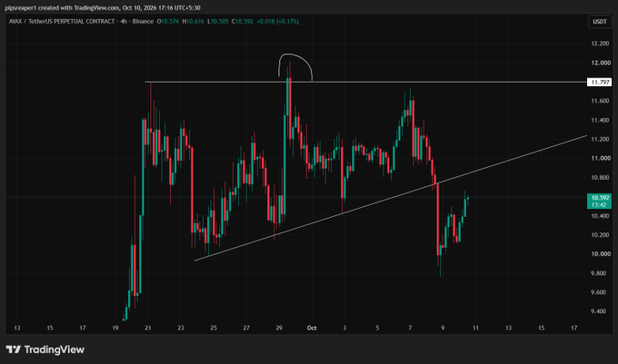Click the change value +0.018 (+0.17%)
The image size is (618, 364).
[x=277, y=21]
